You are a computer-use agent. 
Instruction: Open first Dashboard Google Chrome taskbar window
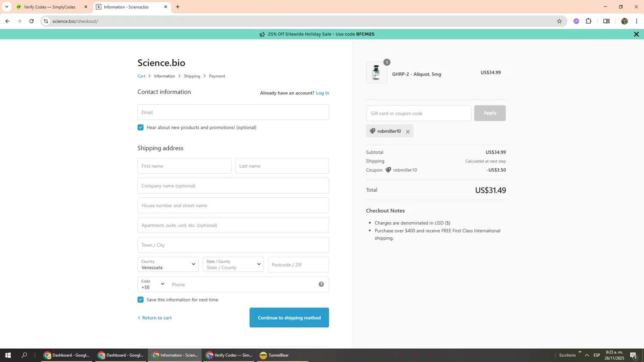point(67,355)
